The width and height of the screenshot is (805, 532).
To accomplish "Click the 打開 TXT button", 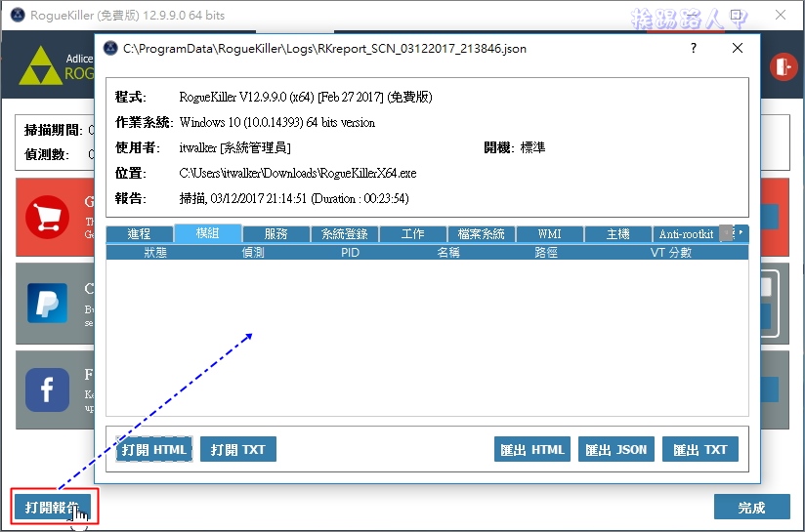I will point(238,449).
